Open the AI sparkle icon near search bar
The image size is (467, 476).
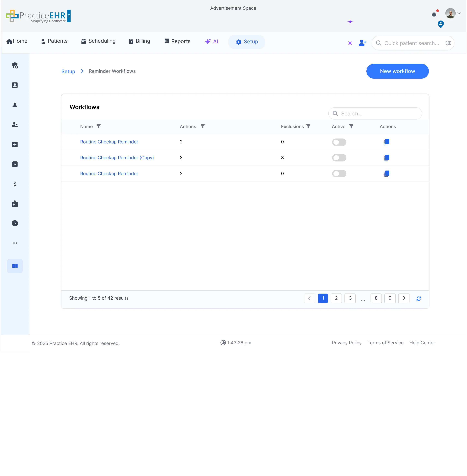pyautogui.click(x=350, y=43)
